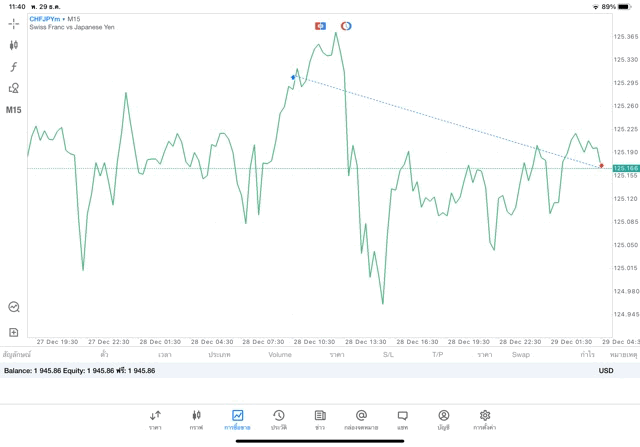Tap the new order plus icon
Screen dimensions: 640x447
click(x=14, y=331)
